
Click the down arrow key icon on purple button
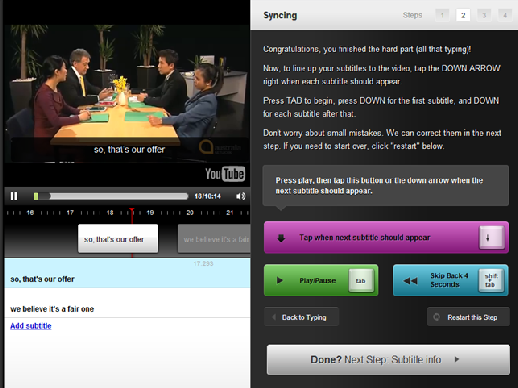[x=492, y=238]
